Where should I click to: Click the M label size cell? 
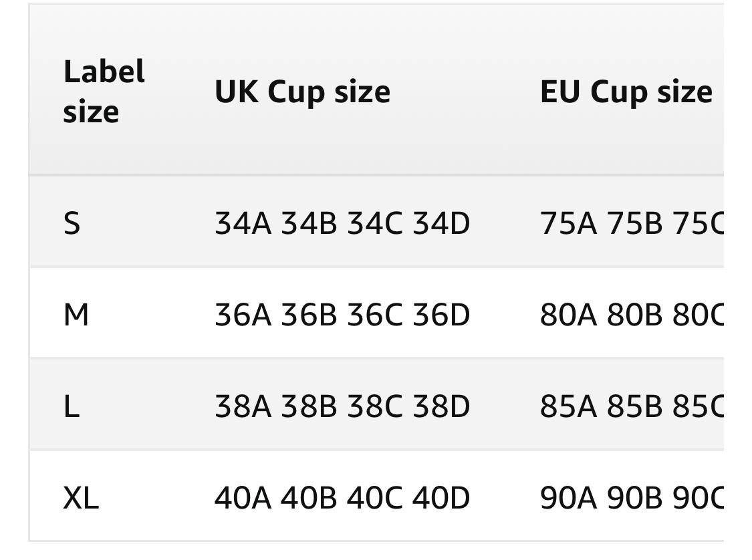pos(76,314)
